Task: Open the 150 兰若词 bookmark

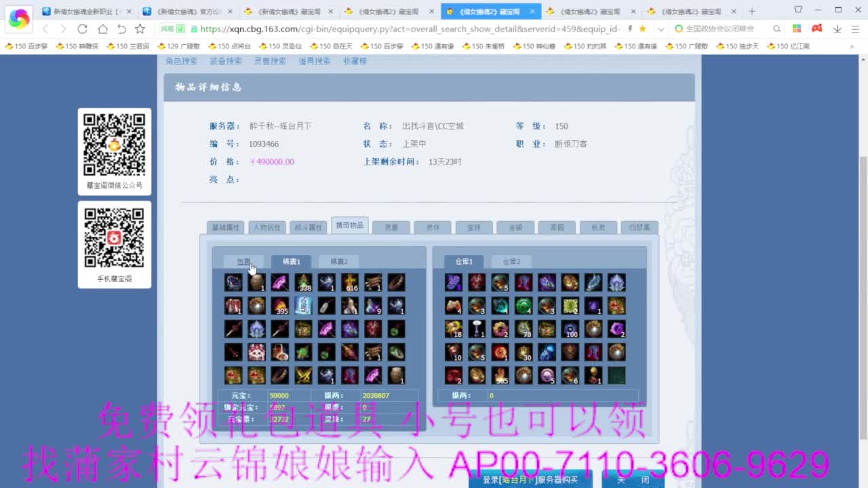Action: tap(127, 46)
